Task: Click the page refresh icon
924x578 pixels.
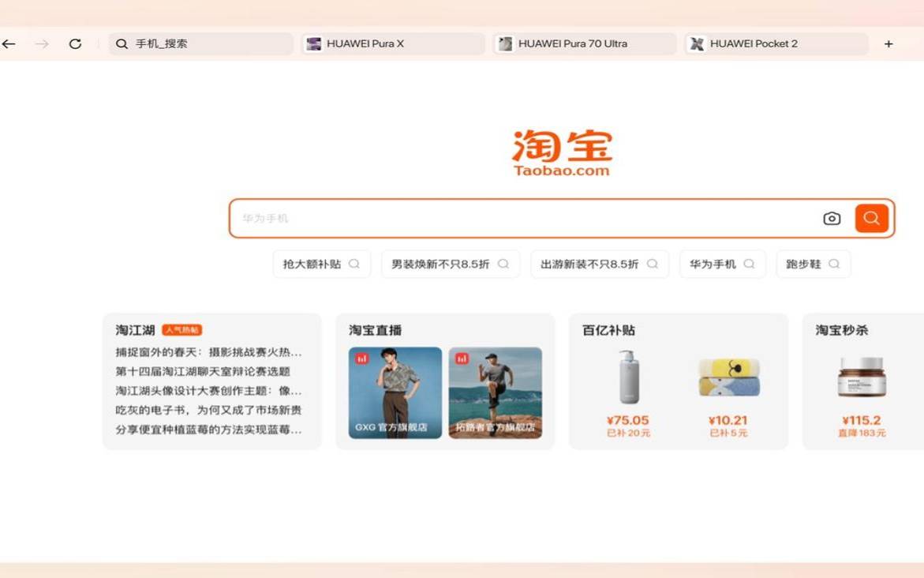Action: pyautogui.click(x=75, y=43)
